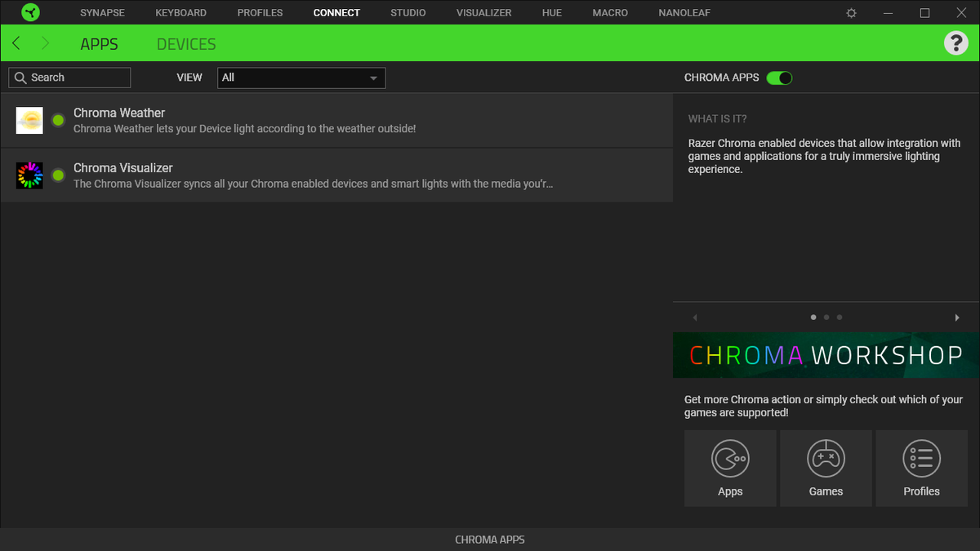Click the VIEW label
Viewport: 980px width, 551px height.
point(189,78)
